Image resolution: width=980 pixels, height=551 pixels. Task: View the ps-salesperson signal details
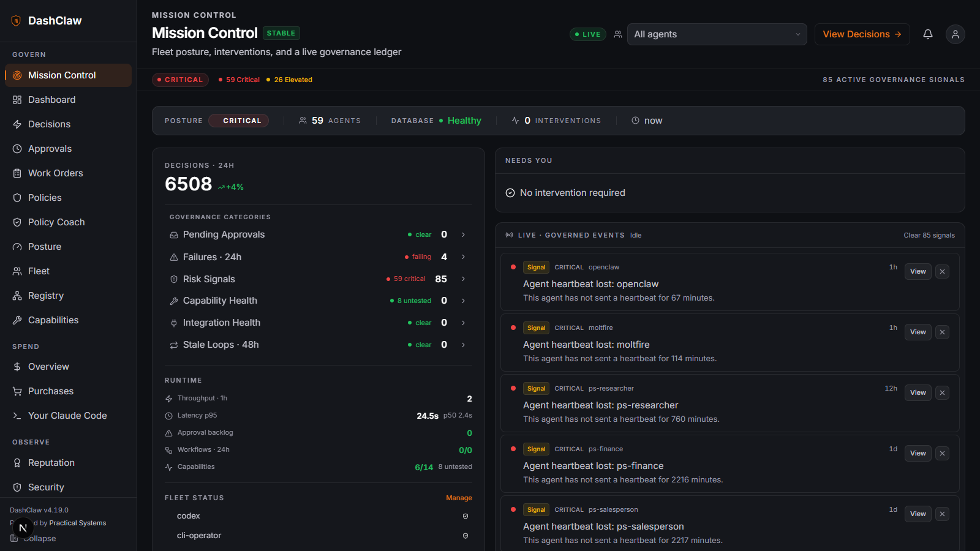click(918, 514)
